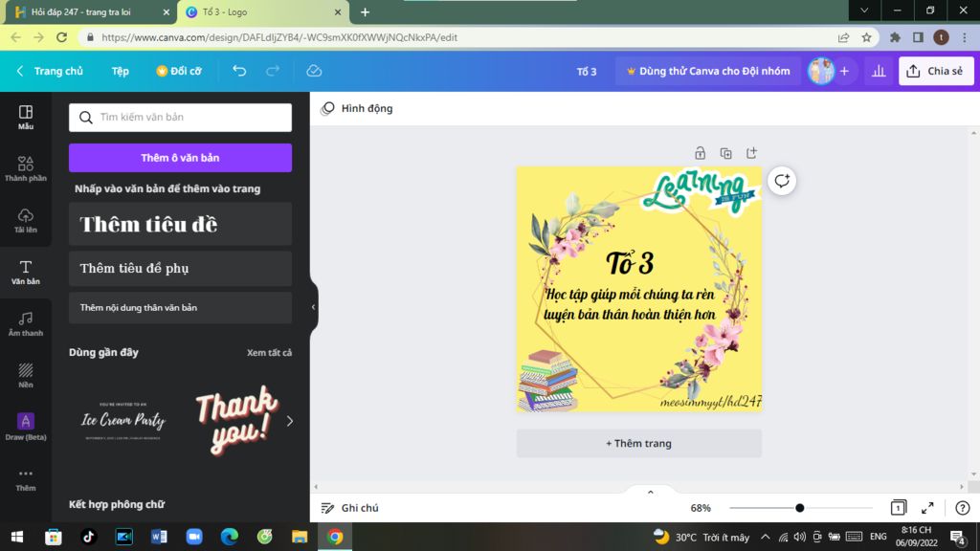Viewport: 980px width, 551px height.
Task: Click the 68% zoom value
Action: pyautogui.click(x=701, y=508)
